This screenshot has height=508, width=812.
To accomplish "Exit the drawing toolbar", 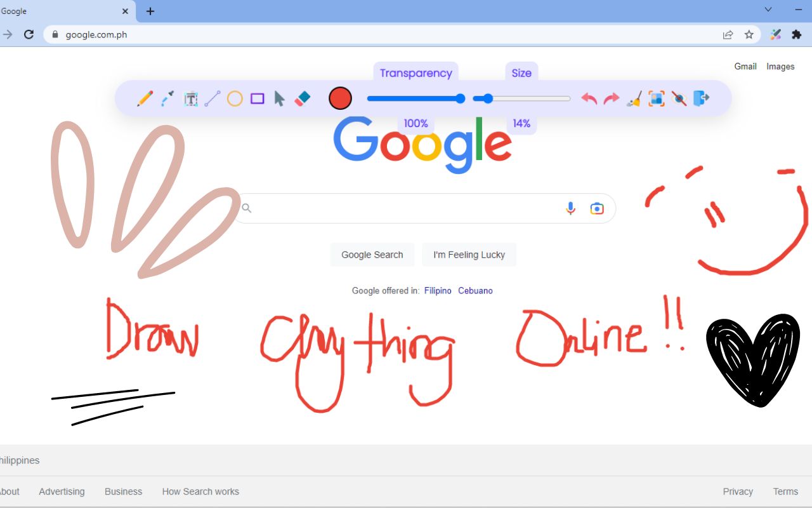I will pos(701,98).
